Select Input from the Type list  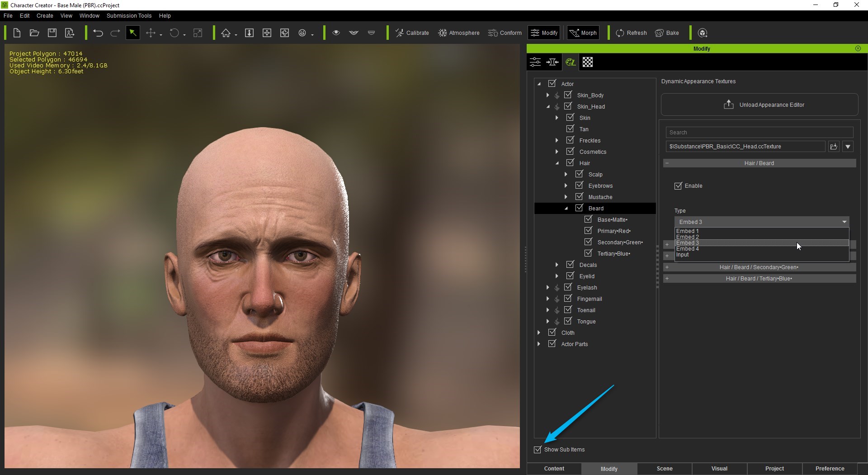tap(762, 255)
